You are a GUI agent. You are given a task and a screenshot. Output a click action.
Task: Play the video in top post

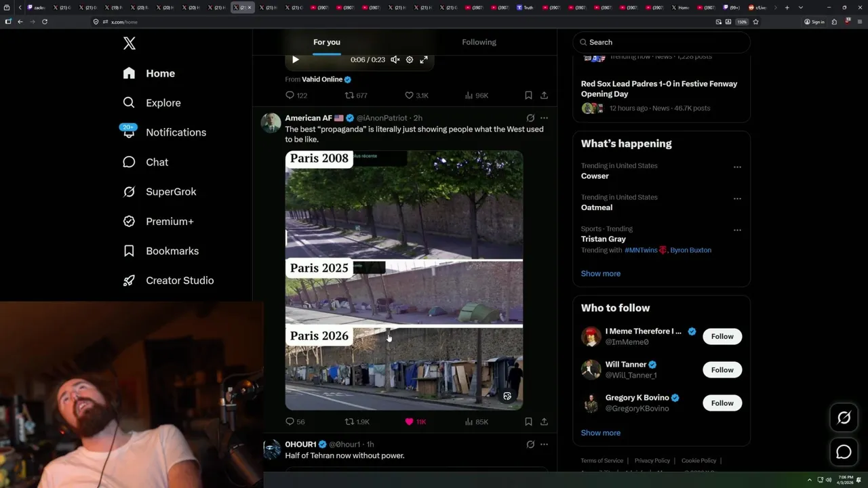295,60
